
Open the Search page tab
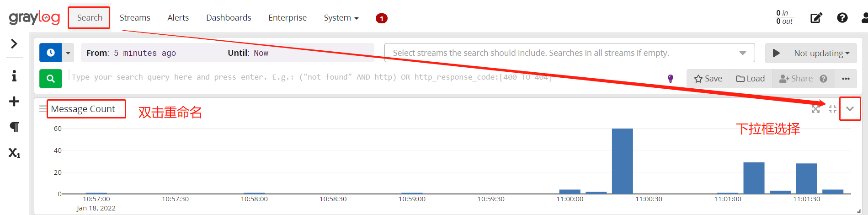[90, 18]
